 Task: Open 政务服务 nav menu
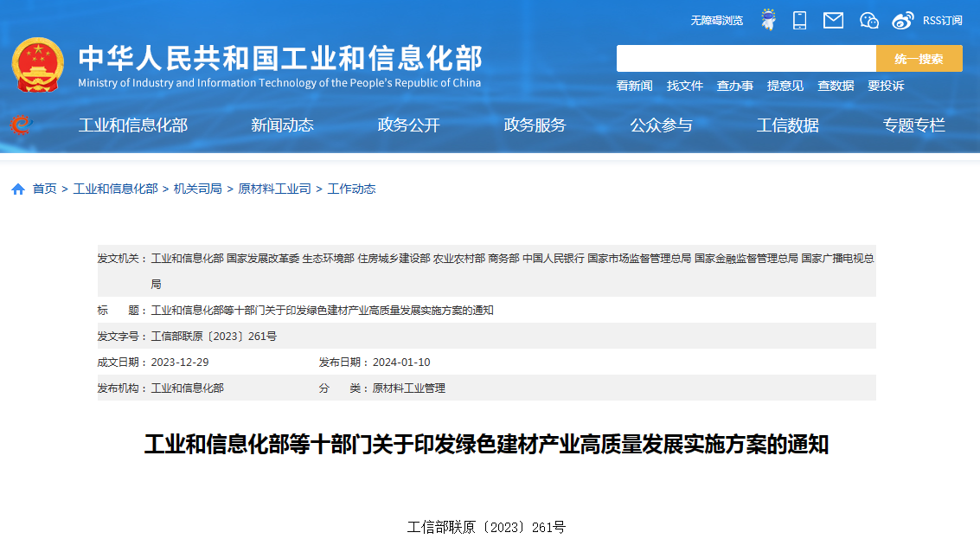coord(535,125)
